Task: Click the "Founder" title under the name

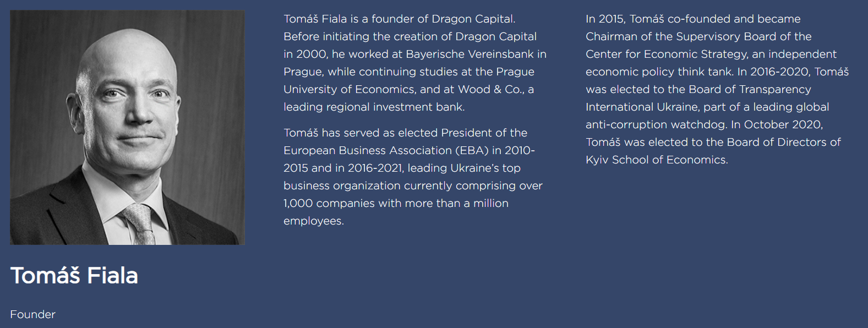Action: 32,314
